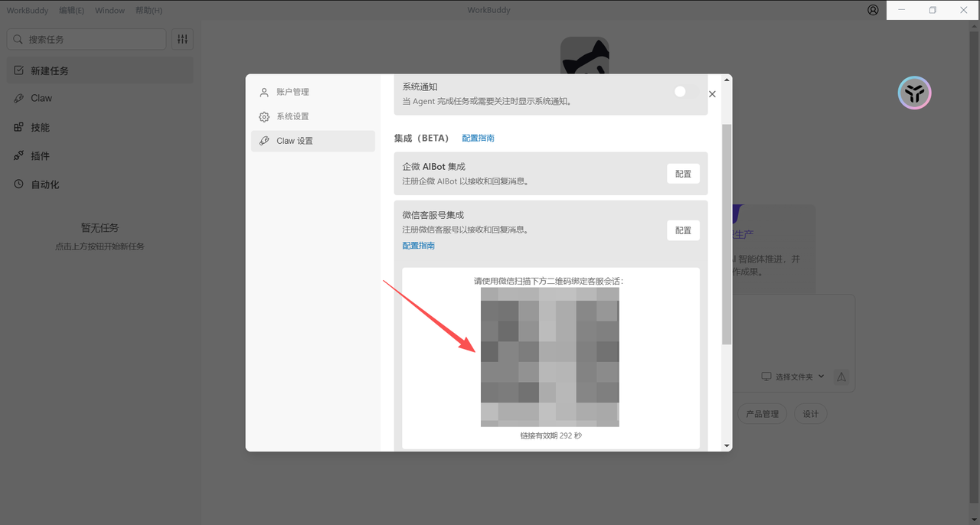Focus the 搜索任务 search field
This screenshot has width=980, height=525.
(x=87, y=39)
